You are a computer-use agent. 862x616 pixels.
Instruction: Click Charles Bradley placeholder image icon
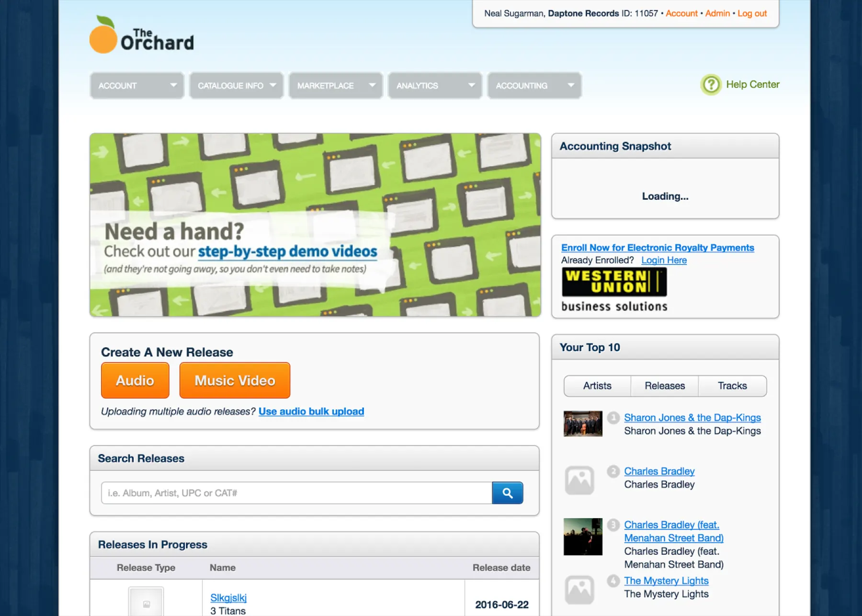click(x=579, y=480)
